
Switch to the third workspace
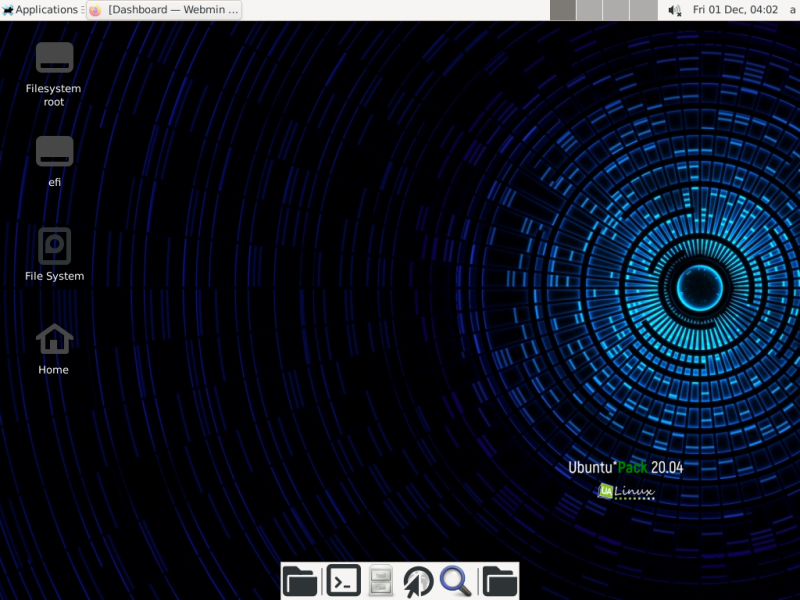[x=616, y=10]
